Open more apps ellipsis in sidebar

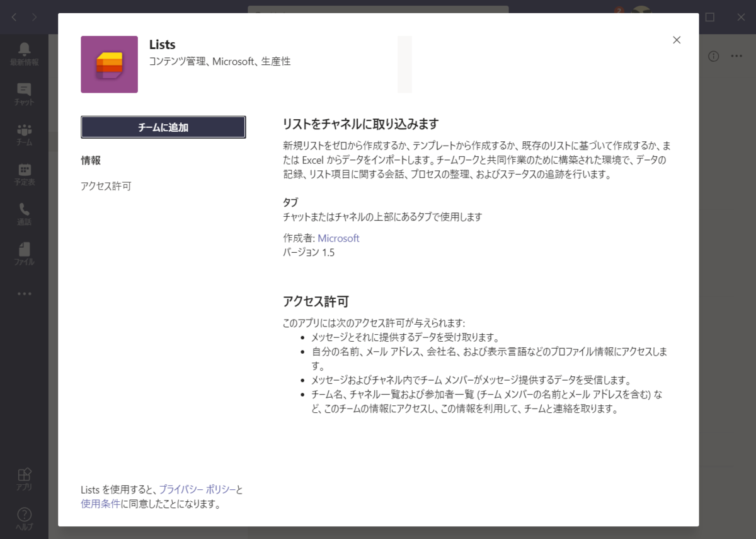(x=24, y=294)
